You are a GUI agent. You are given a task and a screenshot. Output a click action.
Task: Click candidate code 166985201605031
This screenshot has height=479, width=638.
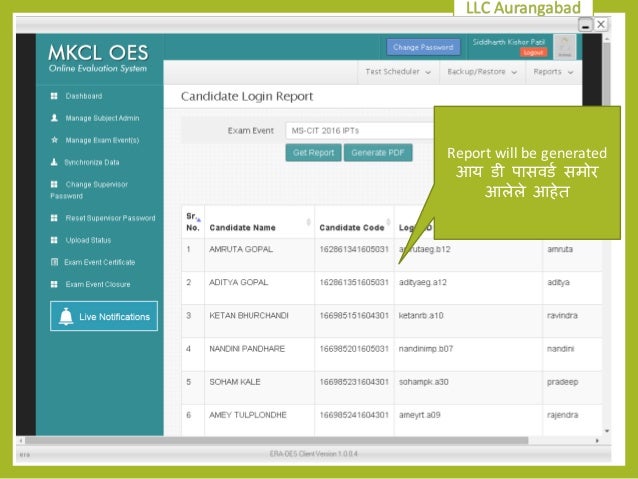(x=354, y=349)
